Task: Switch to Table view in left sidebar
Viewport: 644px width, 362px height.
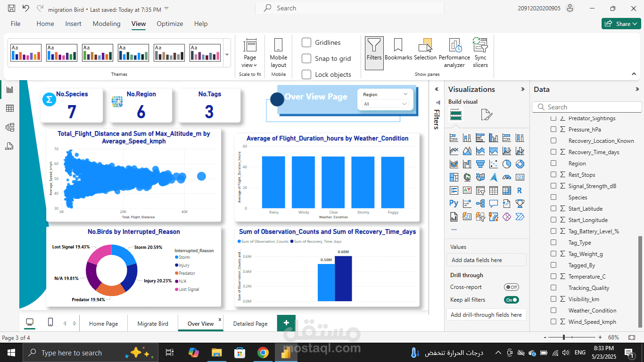Action: coord(9,108)
